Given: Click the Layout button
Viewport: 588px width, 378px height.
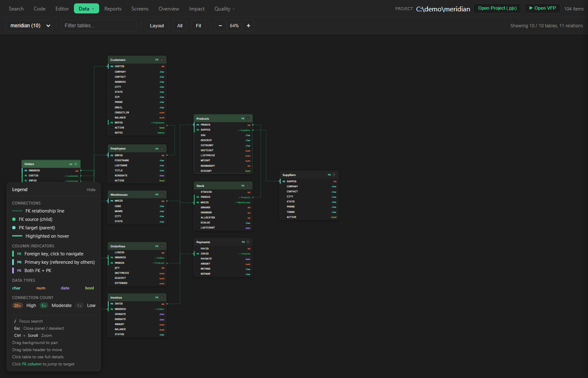Looking at the screenshot, I should (157, 26).
